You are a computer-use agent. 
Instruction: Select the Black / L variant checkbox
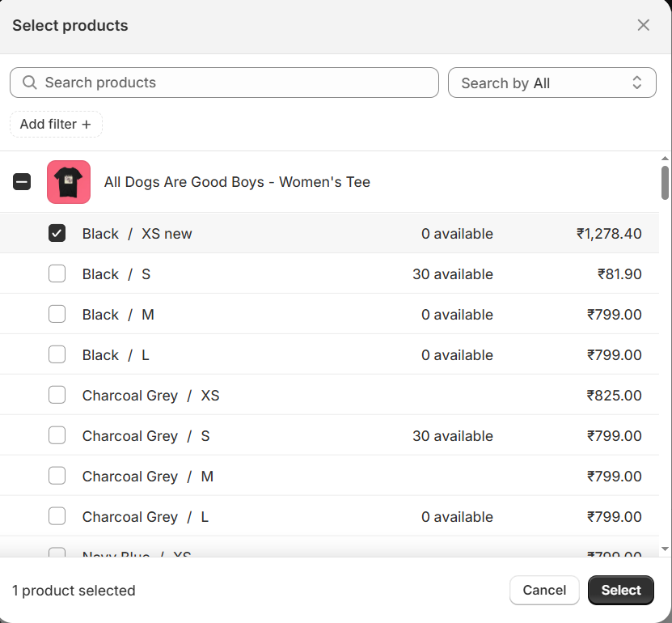pos(57,355)
